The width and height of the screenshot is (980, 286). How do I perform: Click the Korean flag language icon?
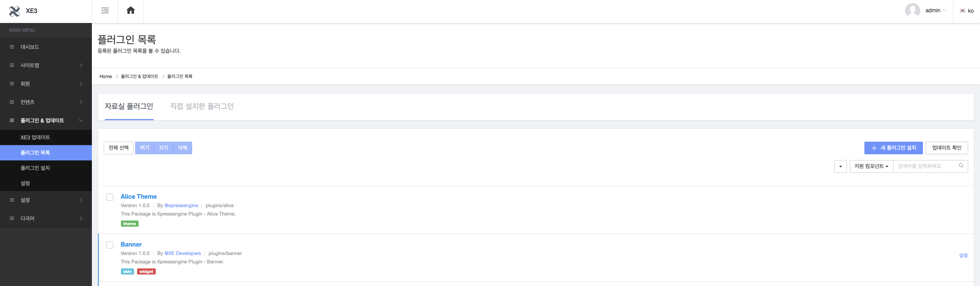[962, 11]
